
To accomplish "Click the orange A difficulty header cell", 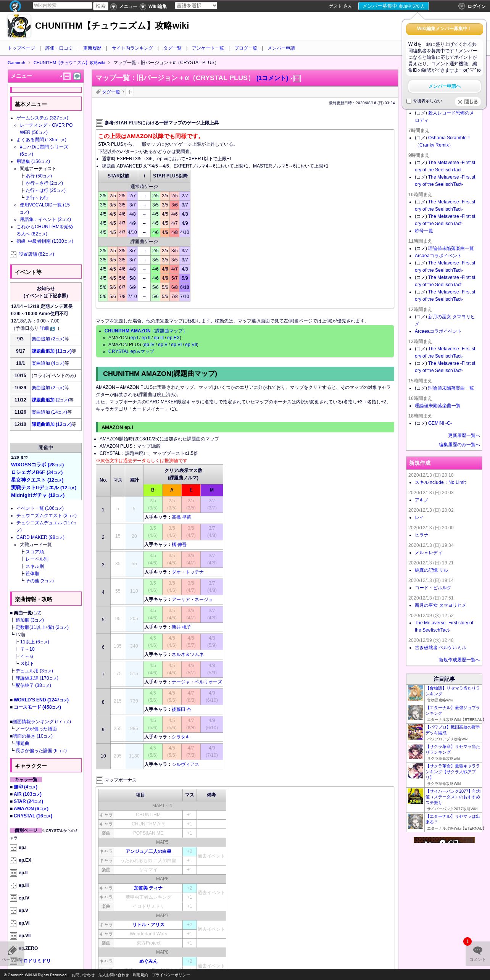I will 172,490.
